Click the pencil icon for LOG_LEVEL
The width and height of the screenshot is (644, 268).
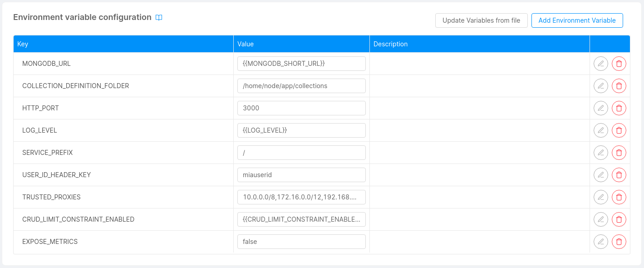coord(600,130)
